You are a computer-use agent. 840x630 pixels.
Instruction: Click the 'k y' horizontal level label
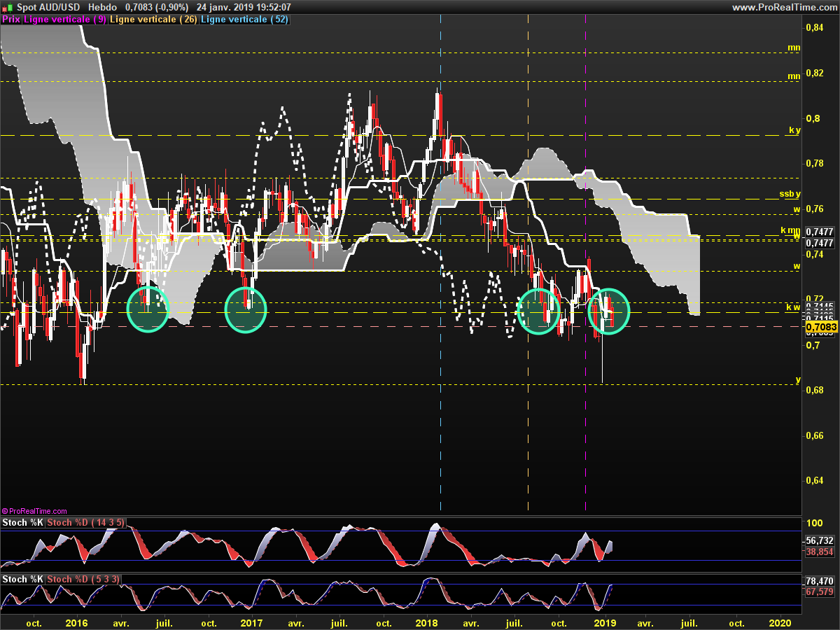[x=794, y=131]
